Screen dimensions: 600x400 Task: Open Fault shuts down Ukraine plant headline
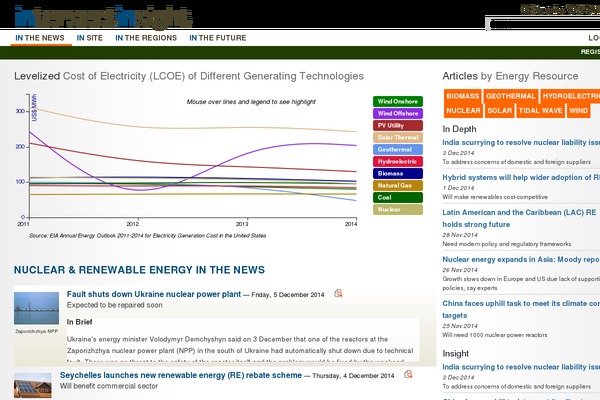point(154,294)
